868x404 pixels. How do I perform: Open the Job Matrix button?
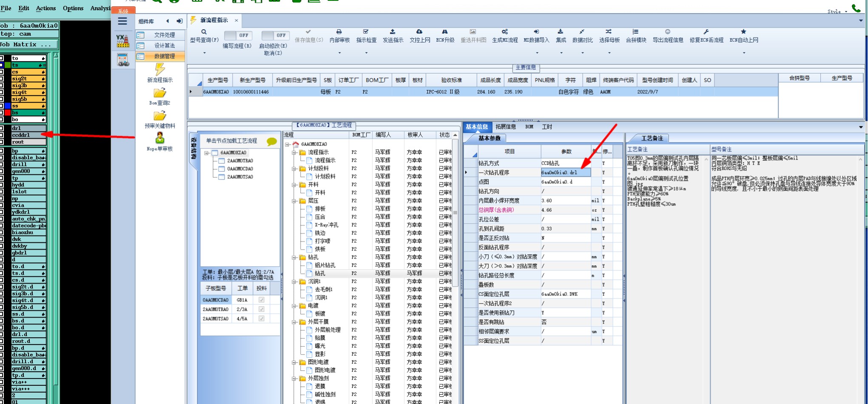pyautogui.click(x=29, y=44)
